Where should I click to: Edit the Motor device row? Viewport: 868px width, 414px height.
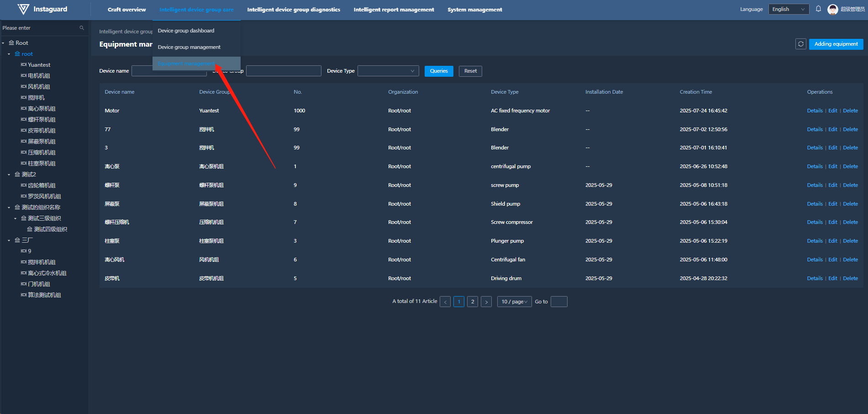tap(833, 111)
